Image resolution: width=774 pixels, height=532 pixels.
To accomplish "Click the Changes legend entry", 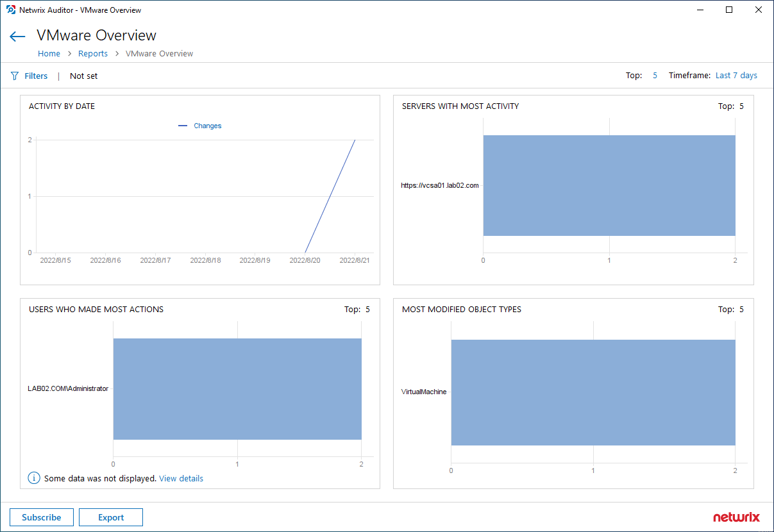I will coord(200,126).
